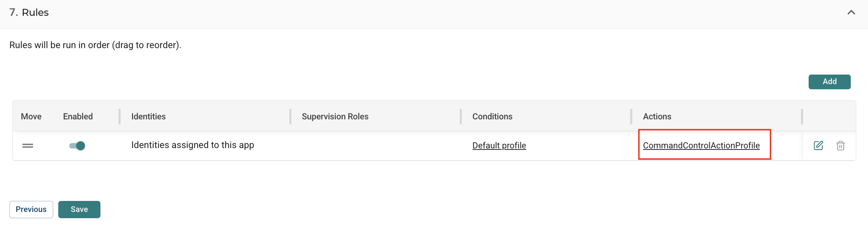Click the Move column header
The height and width of the screenshot is (227, 868).
[x=31, y=116]
